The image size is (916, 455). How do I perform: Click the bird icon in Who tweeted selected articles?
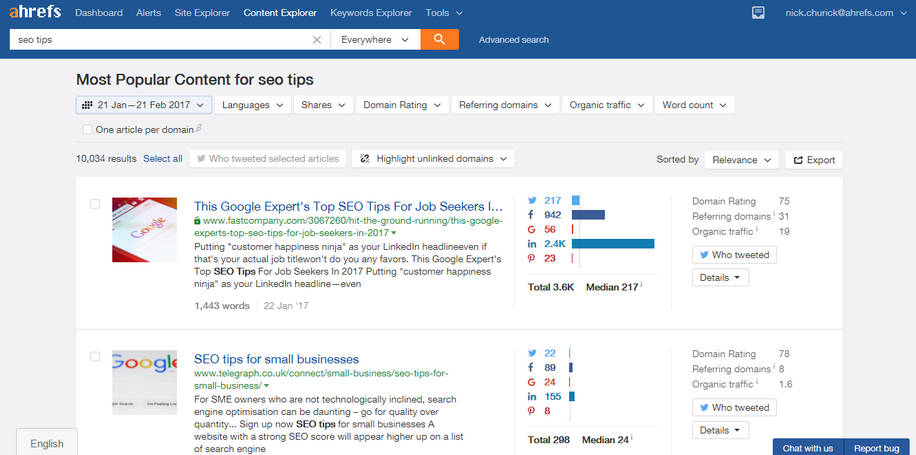(201, 158)
